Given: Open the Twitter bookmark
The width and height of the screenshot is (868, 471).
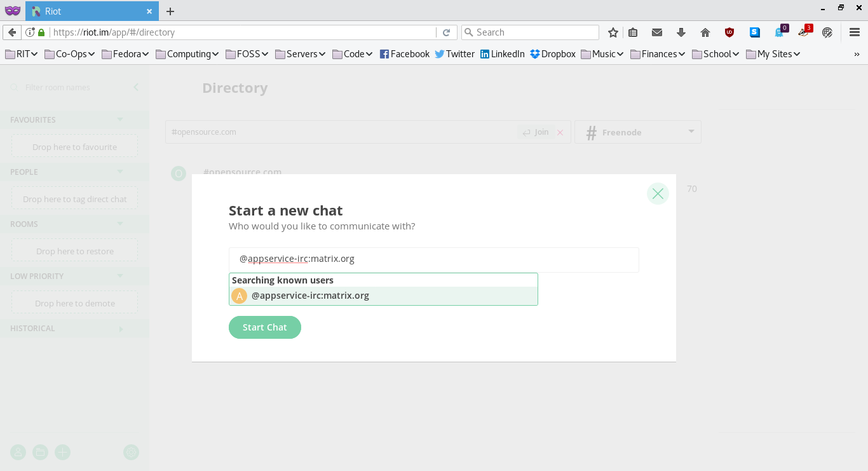Looking at the screenshot, I should tap(454, 54).
